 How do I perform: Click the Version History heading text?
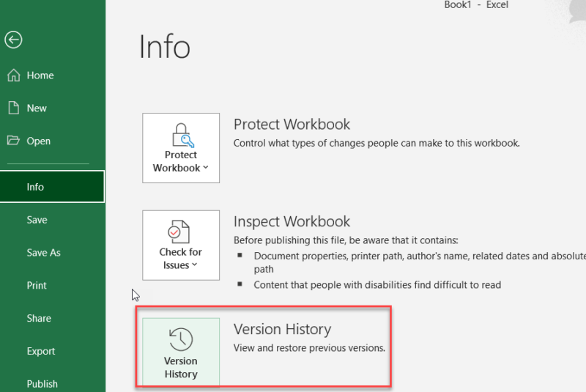[282, 330]
